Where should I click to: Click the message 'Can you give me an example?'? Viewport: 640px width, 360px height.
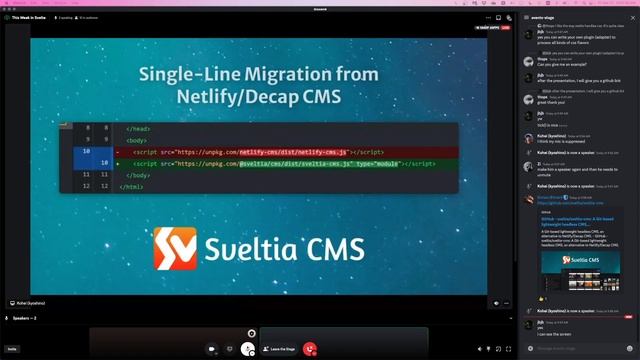(562, 64)
